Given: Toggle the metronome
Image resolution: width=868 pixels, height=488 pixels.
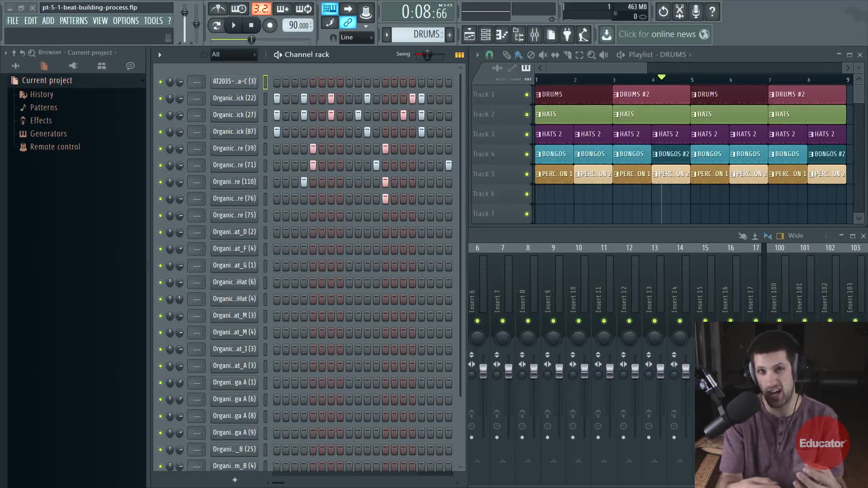Looking at the screenshot, I should click(x=218, y=9).
